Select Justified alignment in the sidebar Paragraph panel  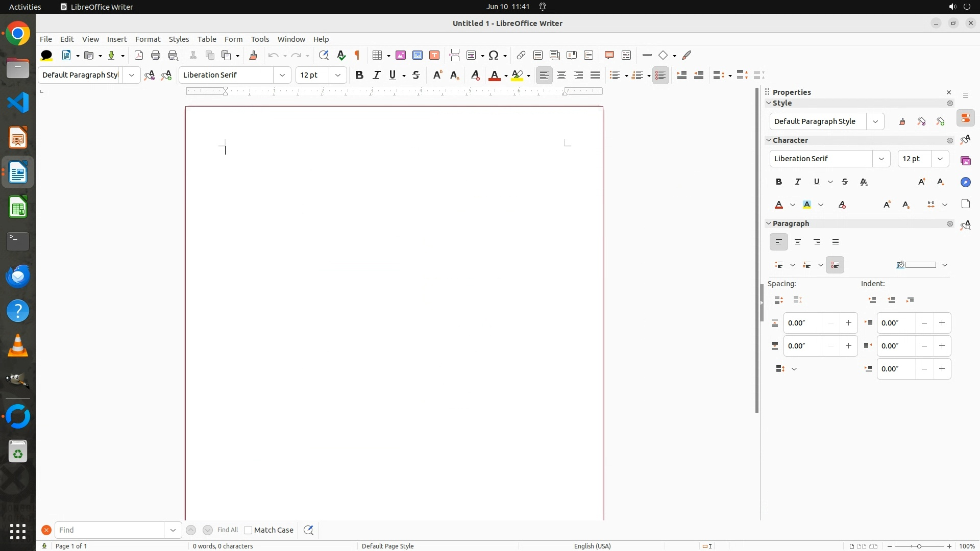(836, 242)
